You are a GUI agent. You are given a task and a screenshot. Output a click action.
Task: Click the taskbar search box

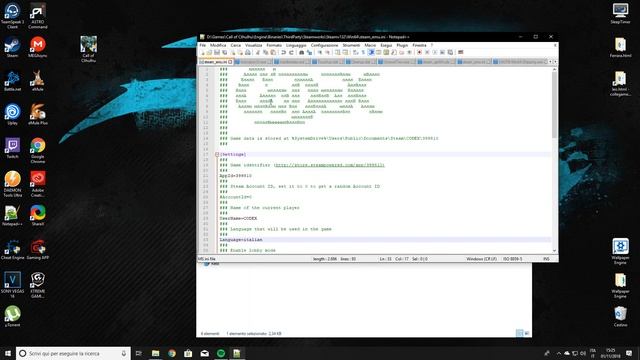click(x=73, y=353)
